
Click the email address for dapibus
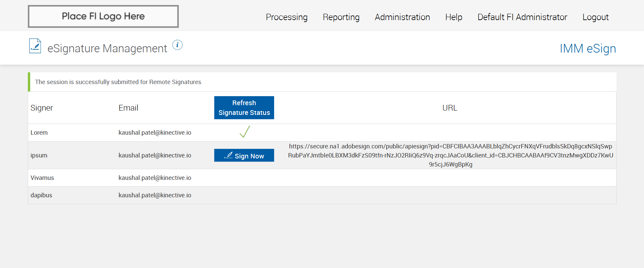(x=155, y=195)
